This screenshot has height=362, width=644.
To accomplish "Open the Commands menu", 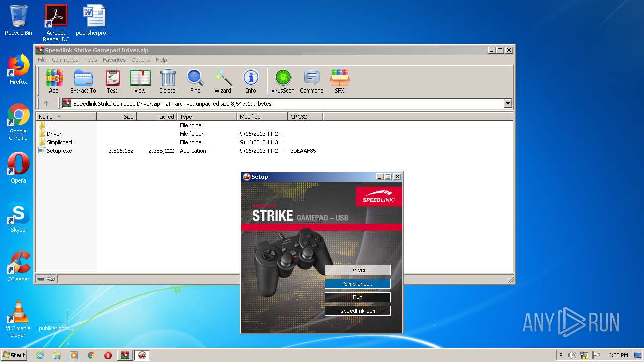I will pos(65,60).
